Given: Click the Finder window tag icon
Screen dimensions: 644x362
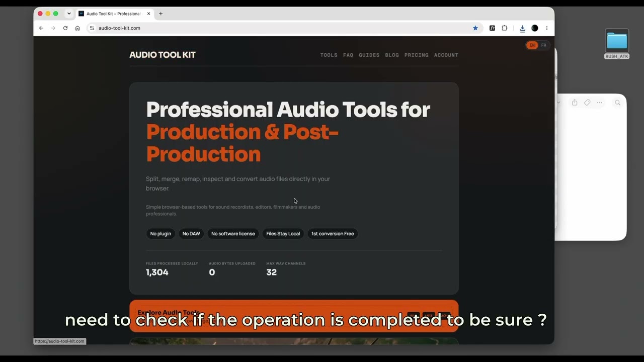Looking at the screenshot, I should click(587, 103).
